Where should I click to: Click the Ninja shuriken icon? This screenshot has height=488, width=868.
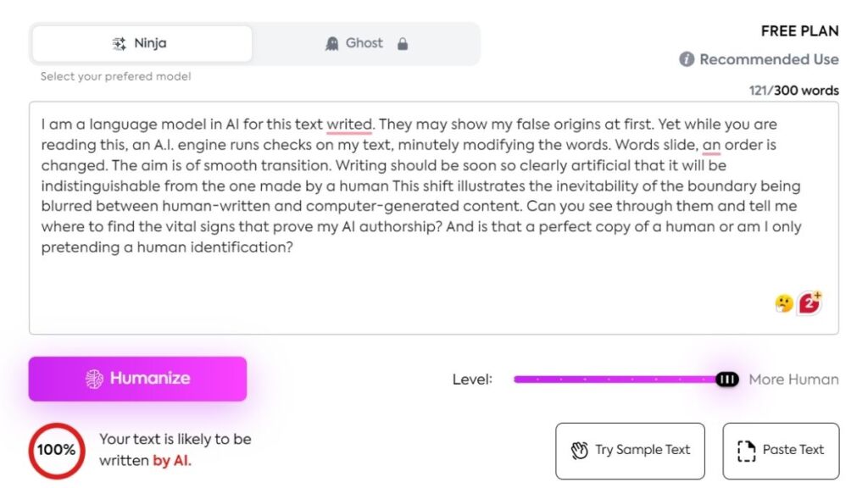119,43
